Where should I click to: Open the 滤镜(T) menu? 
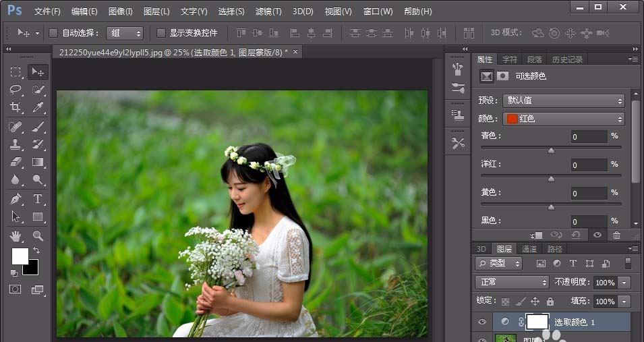pyautogui.click(x=268, y=11)
